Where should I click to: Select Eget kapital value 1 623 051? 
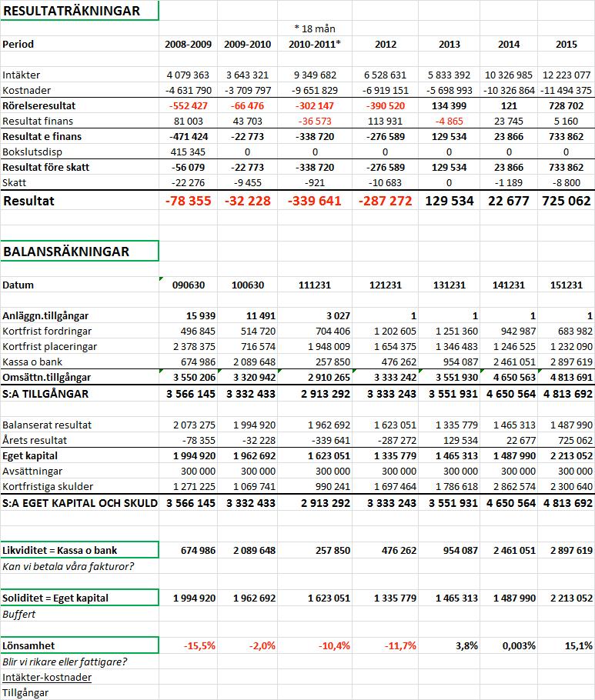point(329,456)
